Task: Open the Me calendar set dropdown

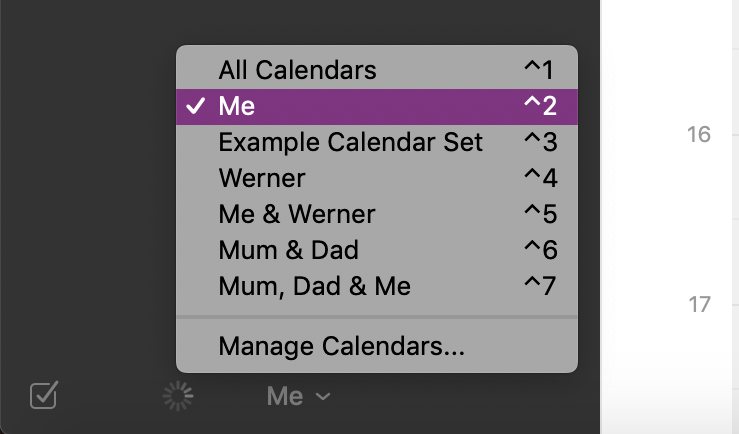Action: [298, 396]
